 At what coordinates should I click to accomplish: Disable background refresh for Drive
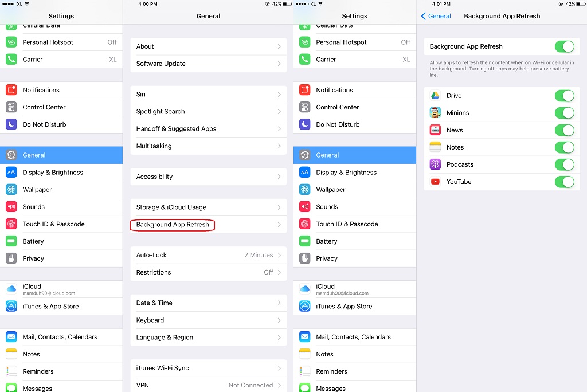[x=564, y=96]
